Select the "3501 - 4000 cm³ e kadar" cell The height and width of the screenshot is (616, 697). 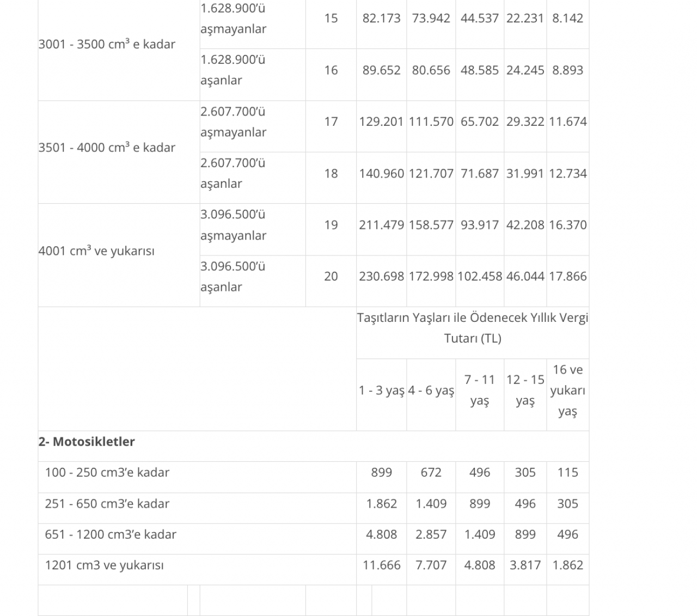pyautogui.click(x=107, y=148)
